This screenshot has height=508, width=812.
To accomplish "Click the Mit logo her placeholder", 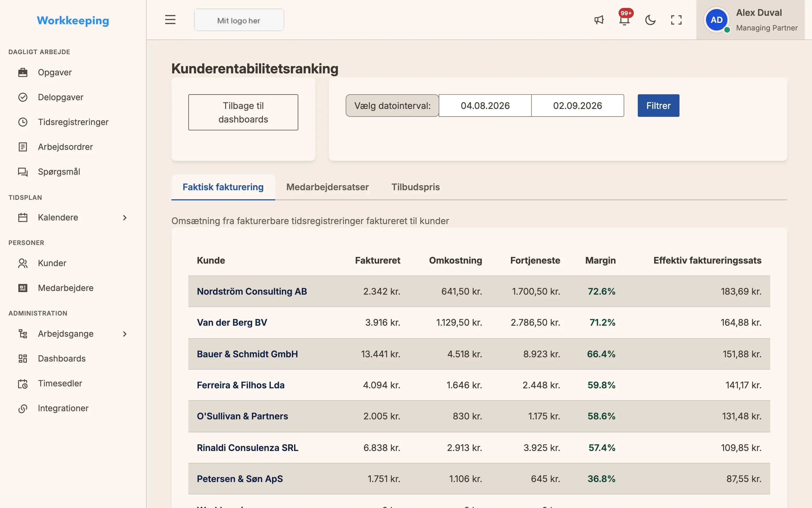I will (x=239, y=20).
